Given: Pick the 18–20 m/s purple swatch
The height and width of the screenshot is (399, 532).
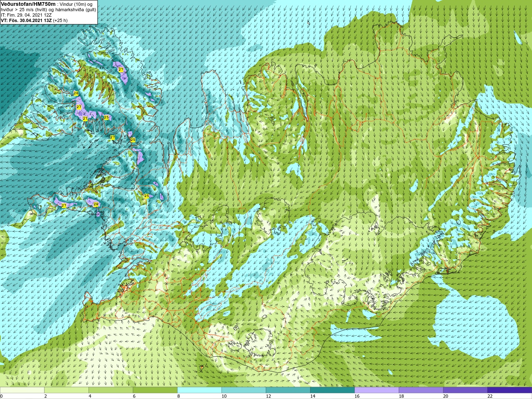Looking at the screenshot, I should (x=421, y=390).
